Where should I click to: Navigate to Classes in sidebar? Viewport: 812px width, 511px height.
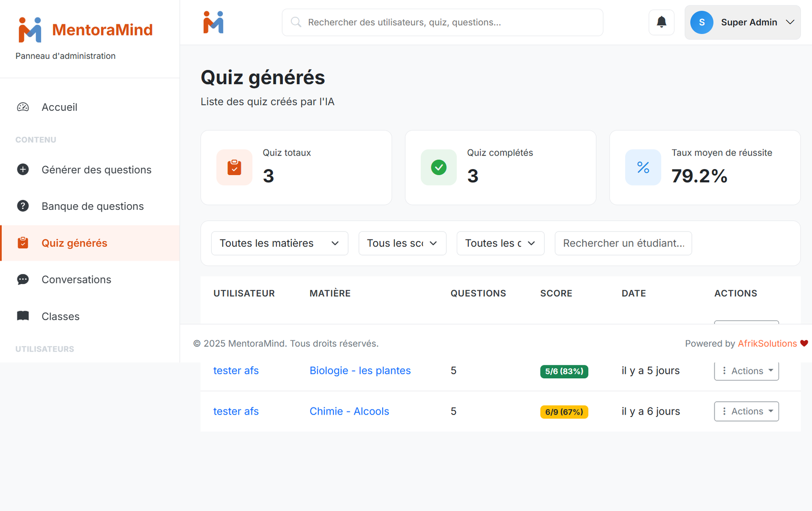pyautogui.click(x=60, y=316)
